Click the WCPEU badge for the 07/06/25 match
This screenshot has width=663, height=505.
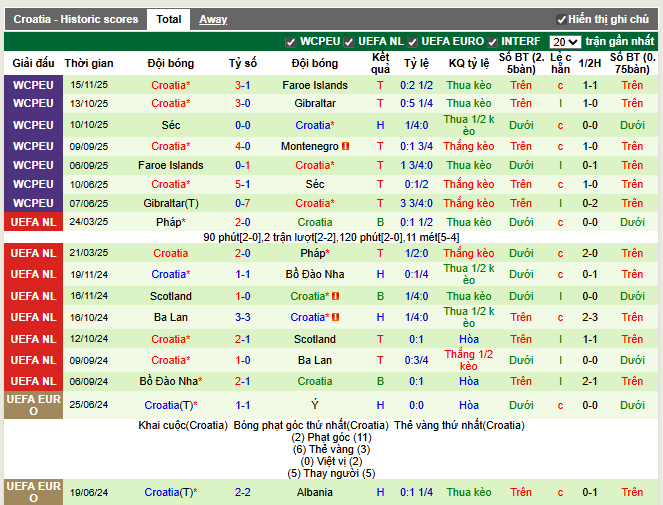pos(33,203)
